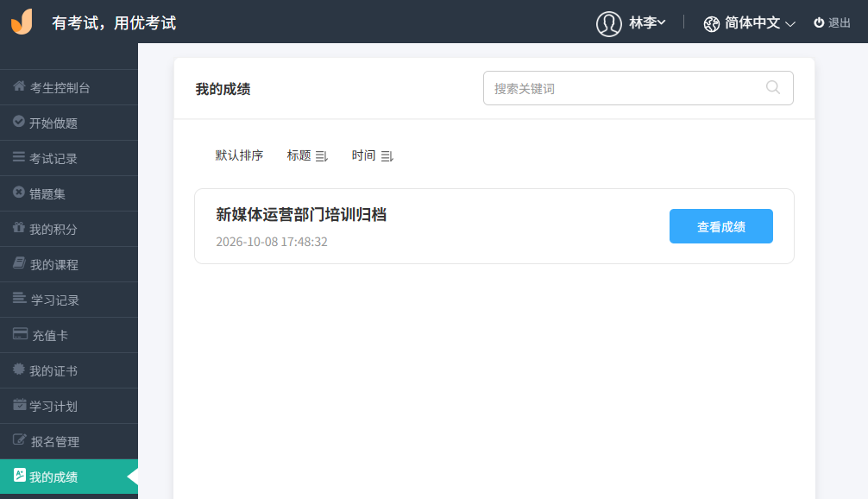Expand the 简体中文 language dropdown
The height and width of the screenshot is (499, 868).
click(x=760, y=22)
